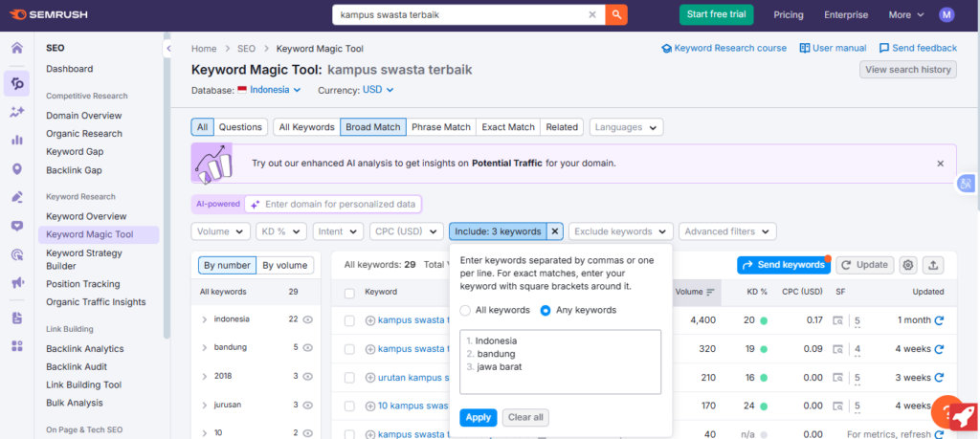
Task: Click the Send keywords button
Action: point(784,265)
